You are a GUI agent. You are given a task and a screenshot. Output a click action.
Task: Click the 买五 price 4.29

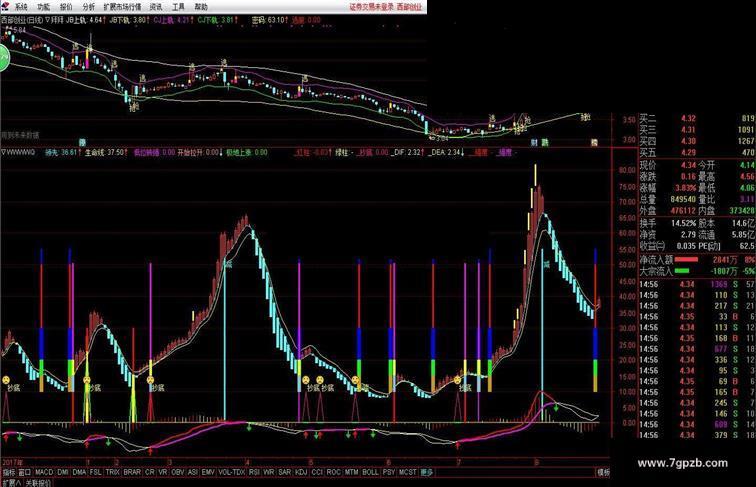coord(688,152)
